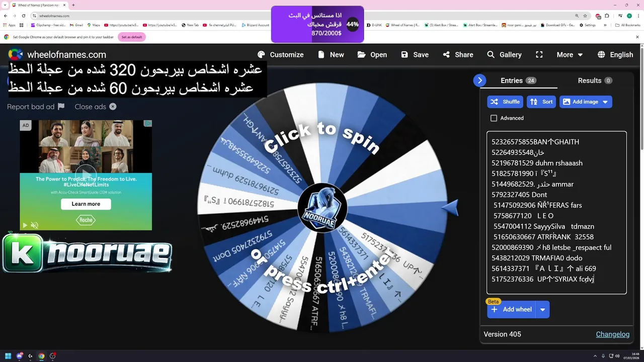This screenshot has height=362, width=644.
Task: Open Discord from taskbar
Action: (x=19, y=356)
